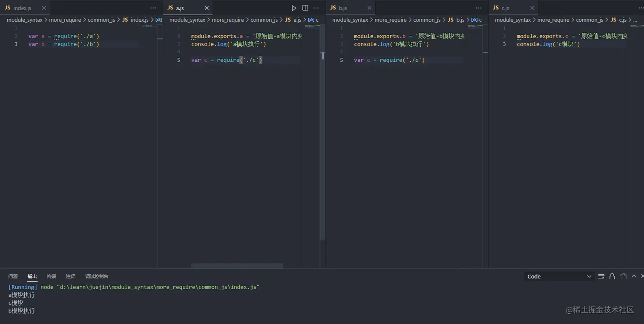This screenshot has height=324, width=644.
Task: Run the code in a.js
Action: 294,8
